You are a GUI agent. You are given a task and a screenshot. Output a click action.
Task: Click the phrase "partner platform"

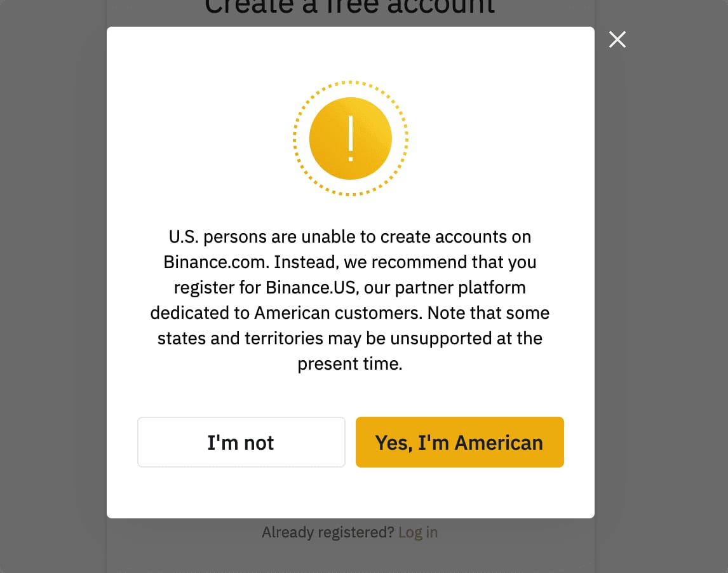pos(460,288)
